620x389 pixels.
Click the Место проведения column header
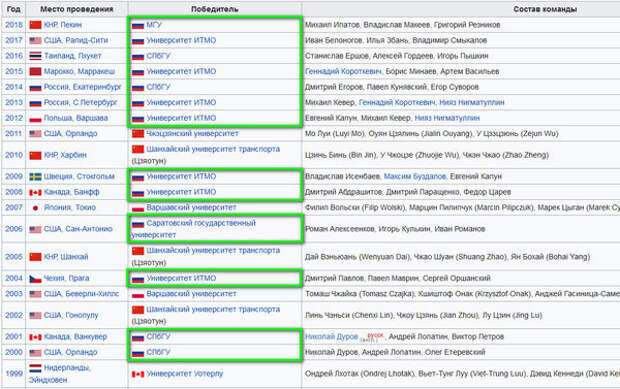pos(77,9)
